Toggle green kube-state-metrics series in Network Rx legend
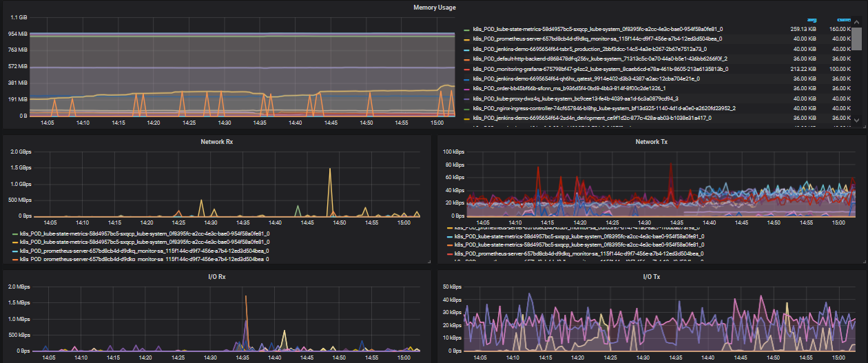The height and width of the screenshot is (363, 868). tap(145, 234)
